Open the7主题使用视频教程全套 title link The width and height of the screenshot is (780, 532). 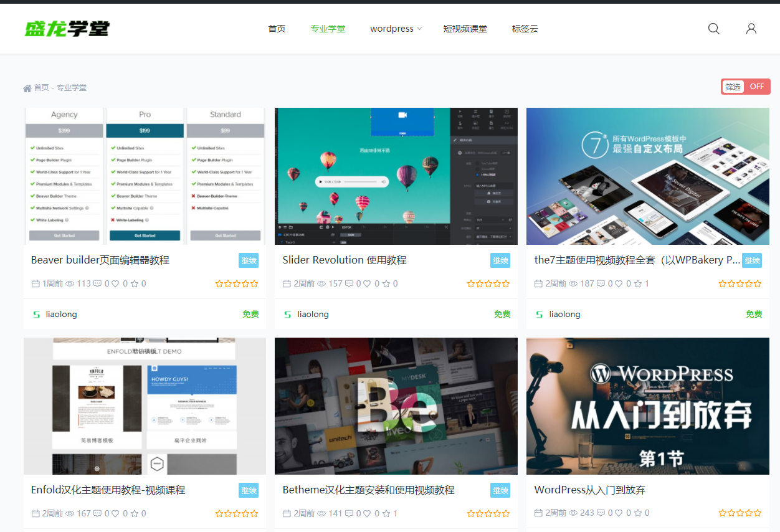pos(637,260)
